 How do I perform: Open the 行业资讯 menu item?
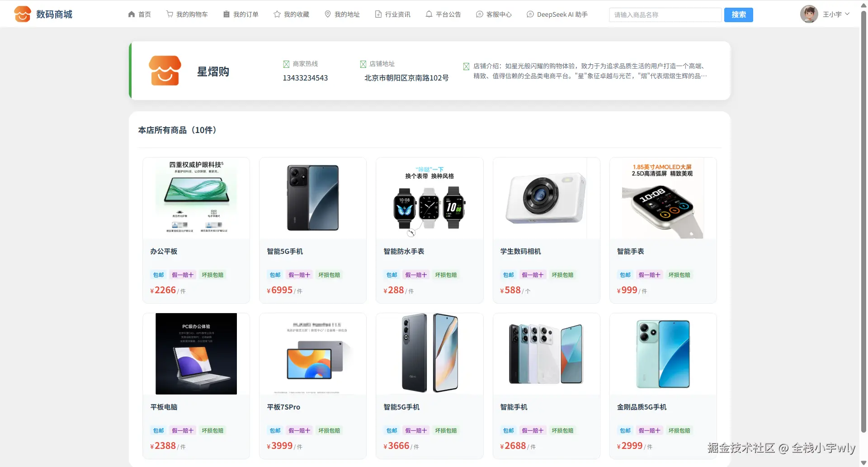tap(392, 14)
